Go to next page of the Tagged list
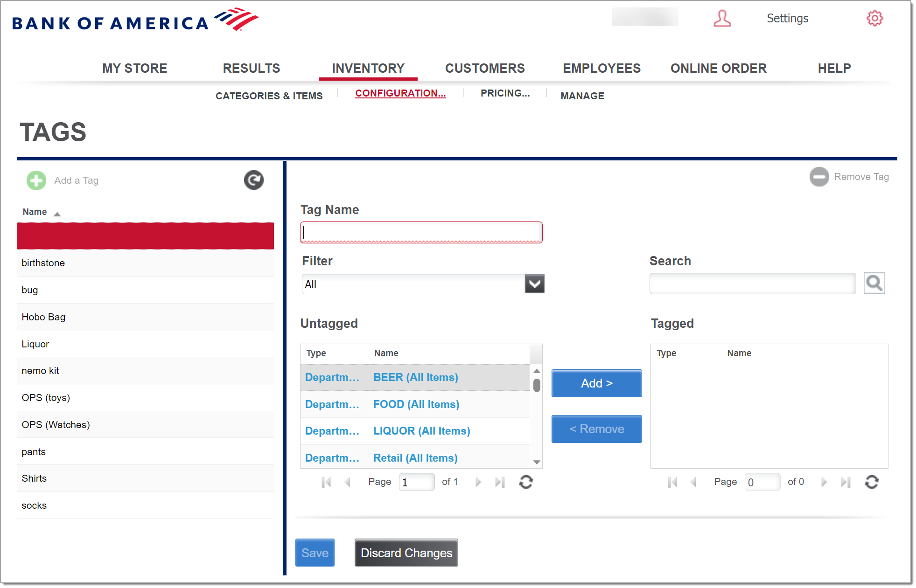The image size is (916, 588). coord(824,482)
